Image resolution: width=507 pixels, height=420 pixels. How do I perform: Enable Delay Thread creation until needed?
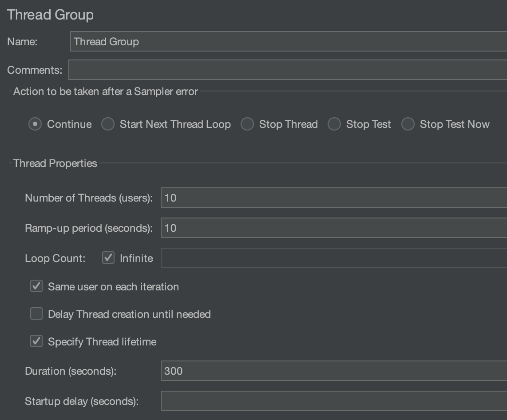click(x=36, y=314)
